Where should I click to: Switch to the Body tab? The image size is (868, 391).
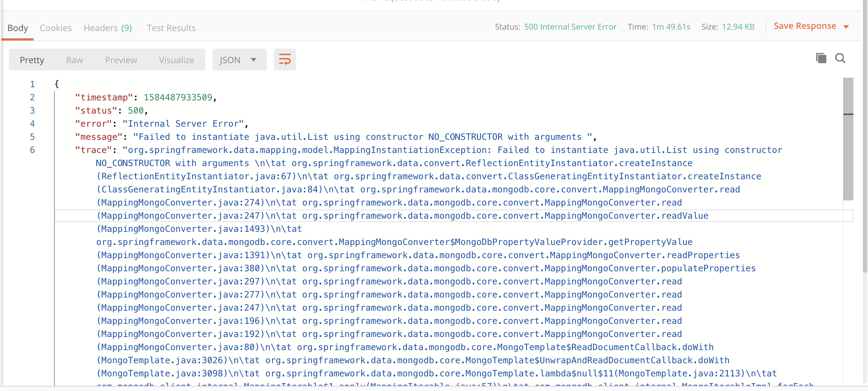tap(18, 28)
